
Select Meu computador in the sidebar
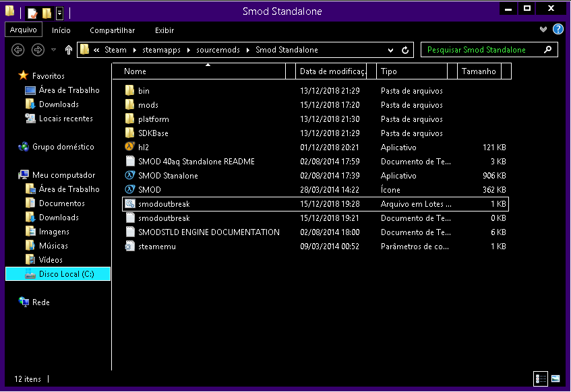click(63, 175)
